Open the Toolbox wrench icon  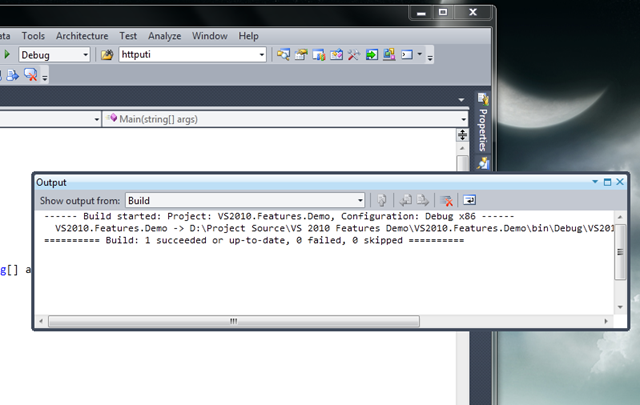click(354, 54)
